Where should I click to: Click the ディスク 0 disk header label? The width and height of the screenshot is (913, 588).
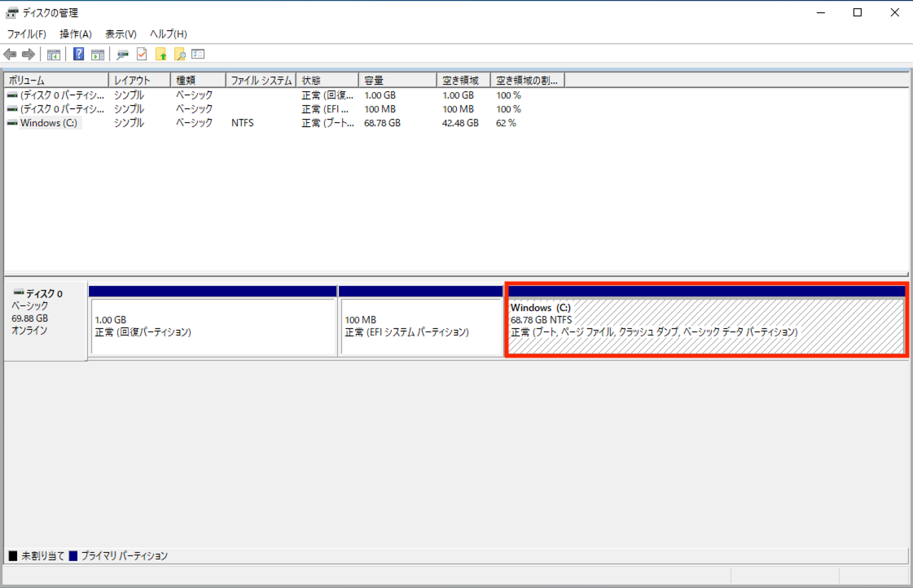click(44, 293)
